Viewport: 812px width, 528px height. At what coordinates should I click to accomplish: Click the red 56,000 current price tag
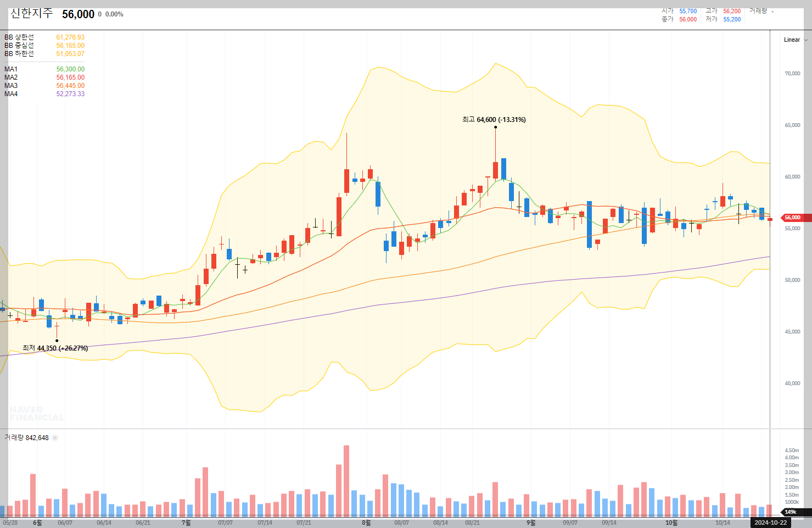795,218
